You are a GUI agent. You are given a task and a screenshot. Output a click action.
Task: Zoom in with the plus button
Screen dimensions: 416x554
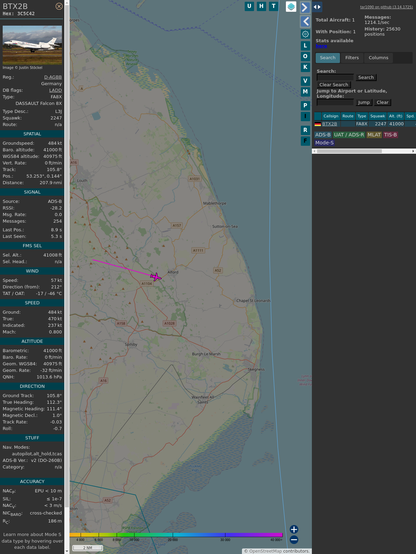[x=294, y=529]
